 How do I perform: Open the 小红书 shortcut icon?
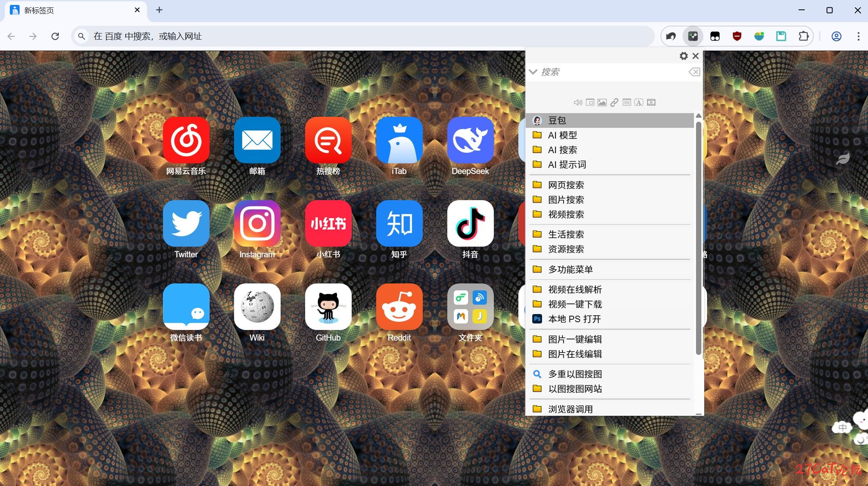tap(328, 223)
